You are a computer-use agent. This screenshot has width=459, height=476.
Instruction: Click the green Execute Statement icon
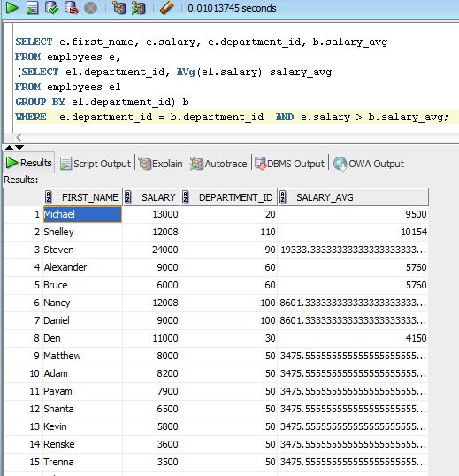11,8
